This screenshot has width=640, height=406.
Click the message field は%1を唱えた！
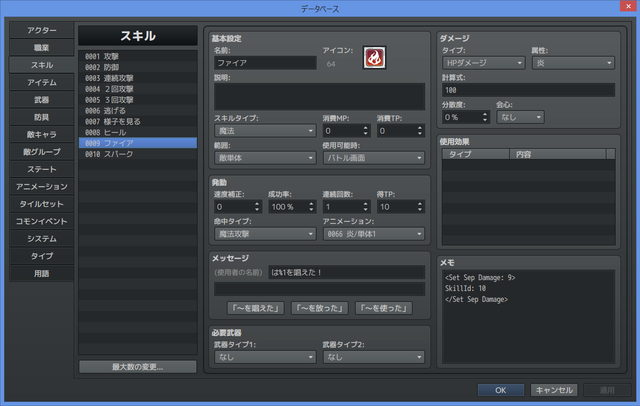347,272
